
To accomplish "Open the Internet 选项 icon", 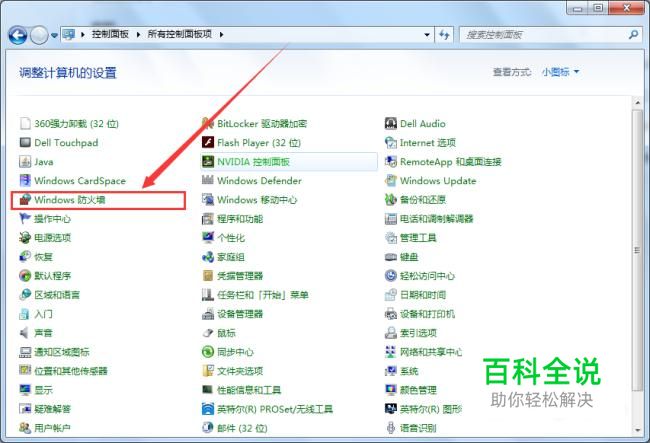I will pyautogui.click(x=390, y=143).
